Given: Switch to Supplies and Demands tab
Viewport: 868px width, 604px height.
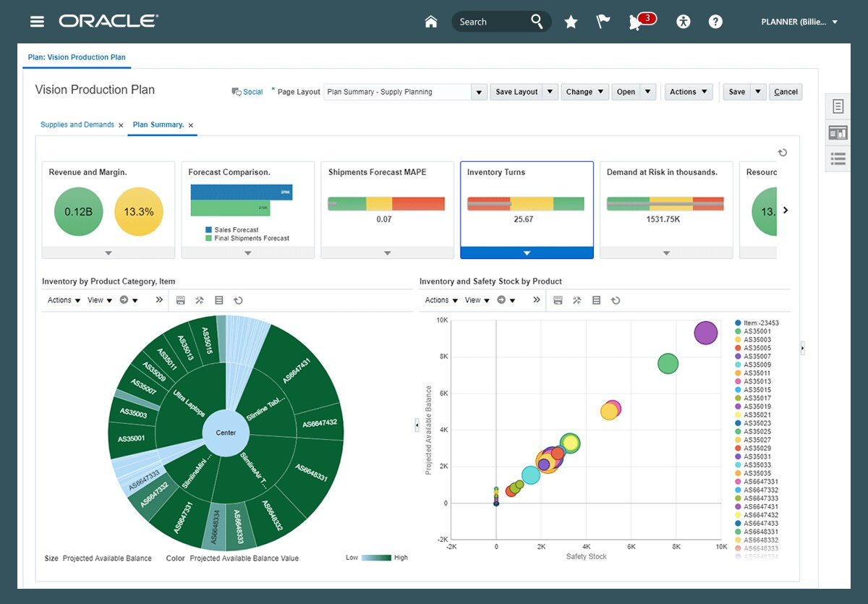Looking at the screenshot, I should coord(77,124).
